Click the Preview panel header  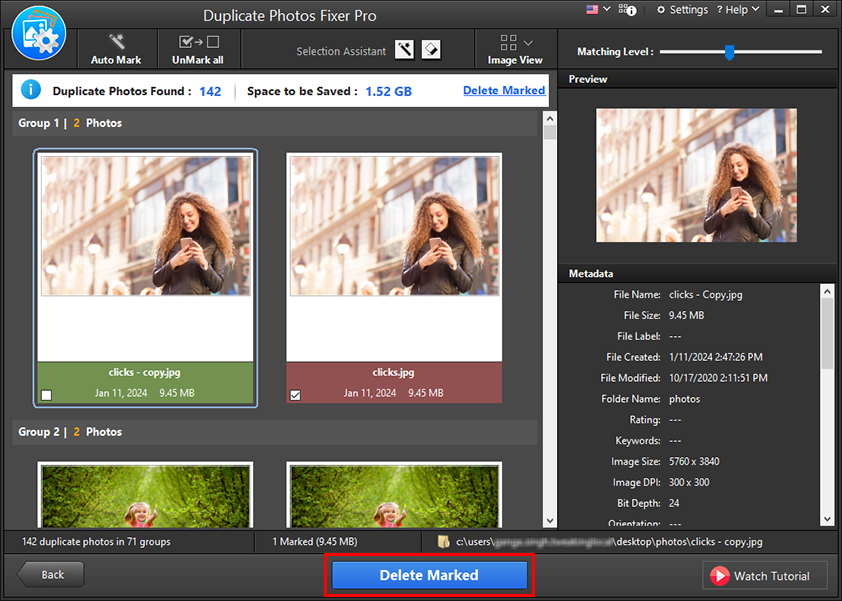pos(697,79)
